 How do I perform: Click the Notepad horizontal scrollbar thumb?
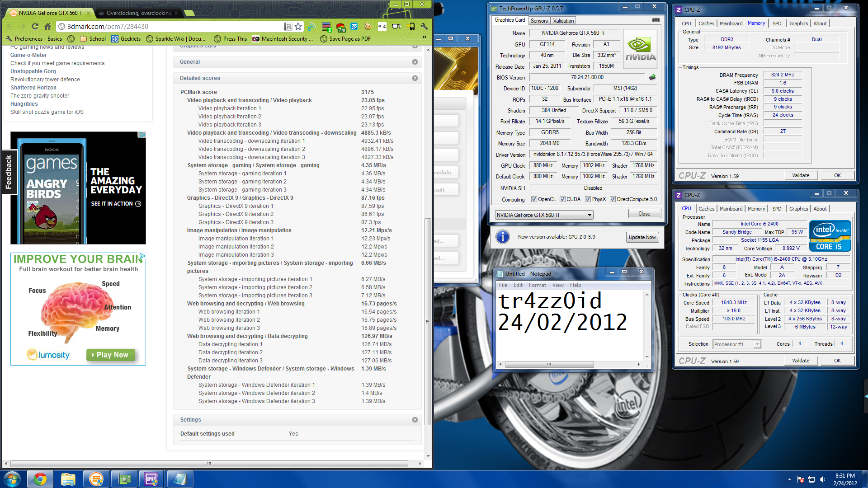(549, 364)
